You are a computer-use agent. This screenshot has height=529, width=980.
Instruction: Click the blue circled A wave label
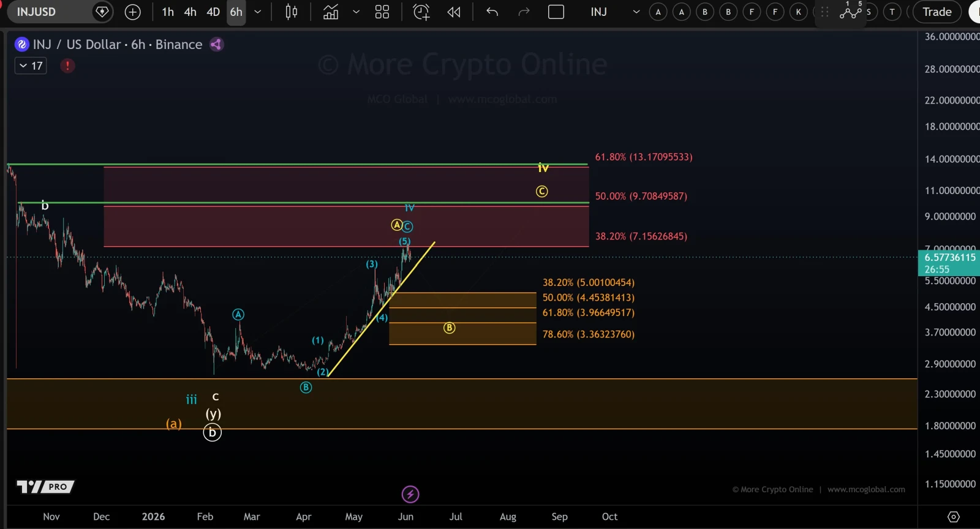point(238,315)
